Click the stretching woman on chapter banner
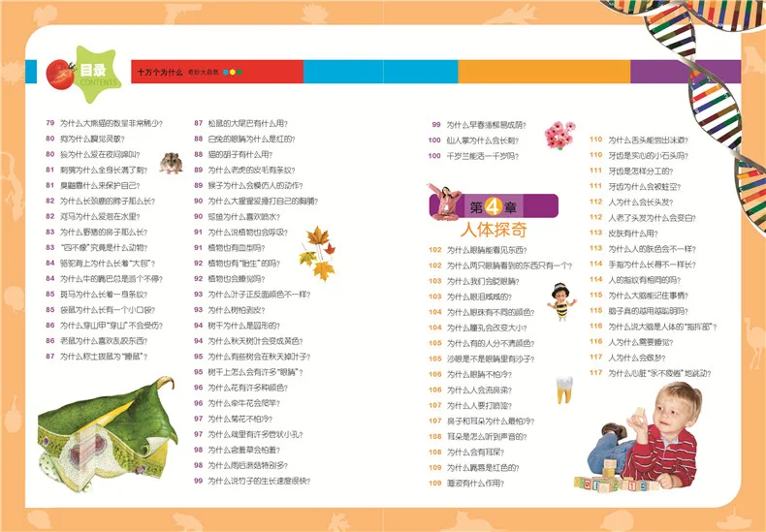 [x=445, y=203]
